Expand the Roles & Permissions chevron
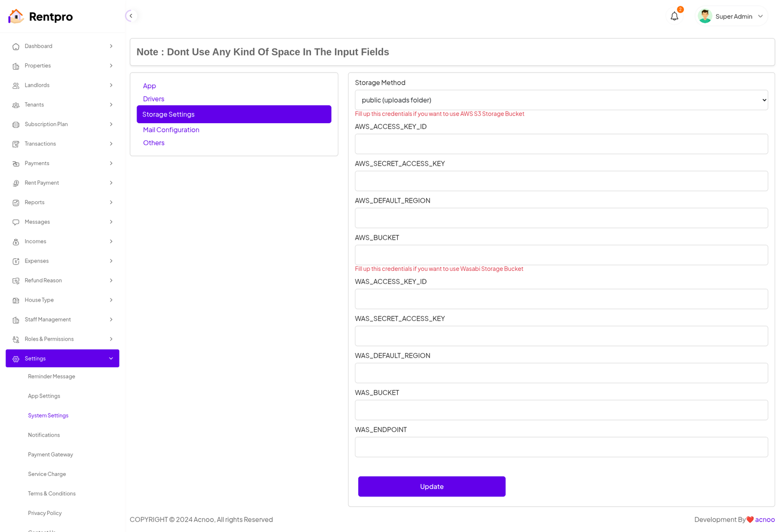The width and height of the screenshot is (780, 532). pyautogui.click(x=111, y=339)
